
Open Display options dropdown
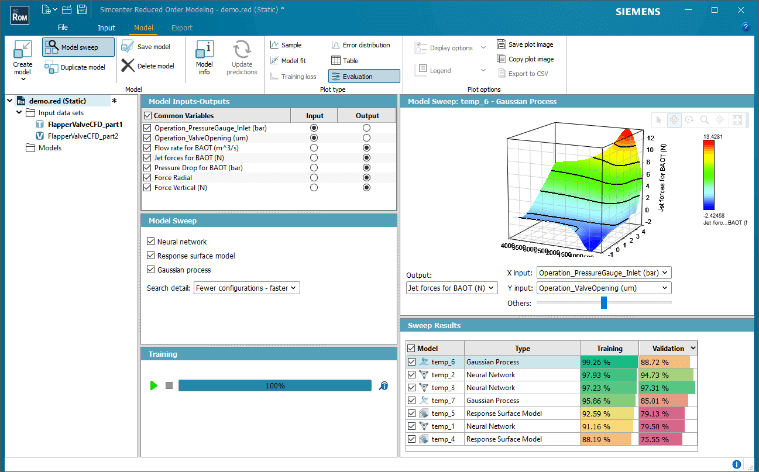450,48
